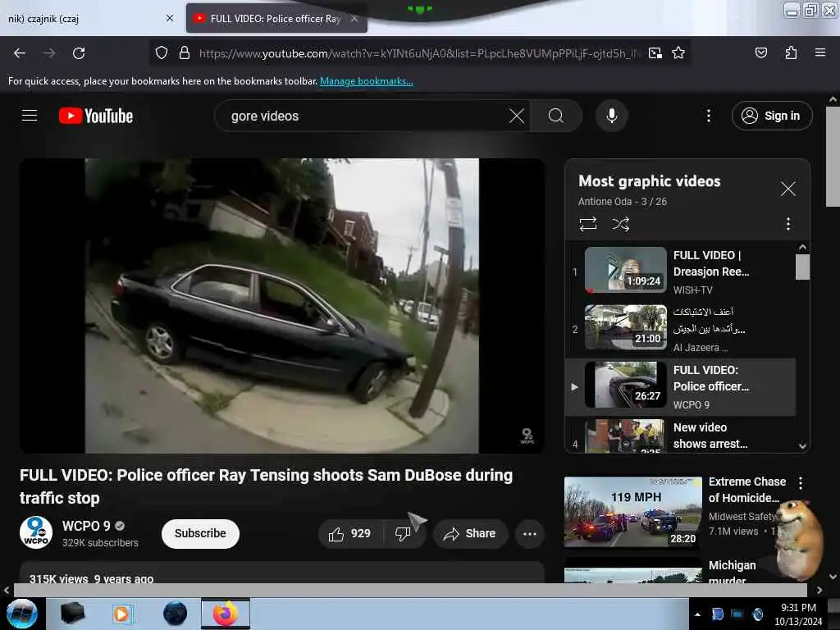Open Manage bookmarks link
The width and height of the screenshot is (840, 630).
[367, 81]
